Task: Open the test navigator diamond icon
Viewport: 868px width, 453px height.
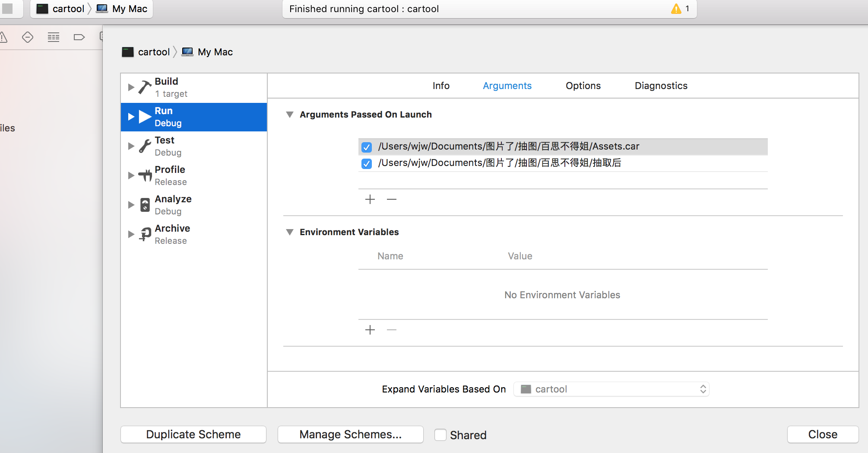Action: click(x=28, y=37)
